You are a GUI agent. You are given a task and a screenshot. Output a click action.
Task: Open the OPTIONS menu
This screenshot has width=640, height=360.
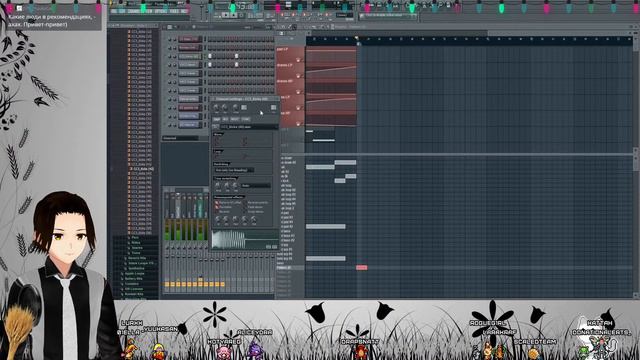(160, 11)
